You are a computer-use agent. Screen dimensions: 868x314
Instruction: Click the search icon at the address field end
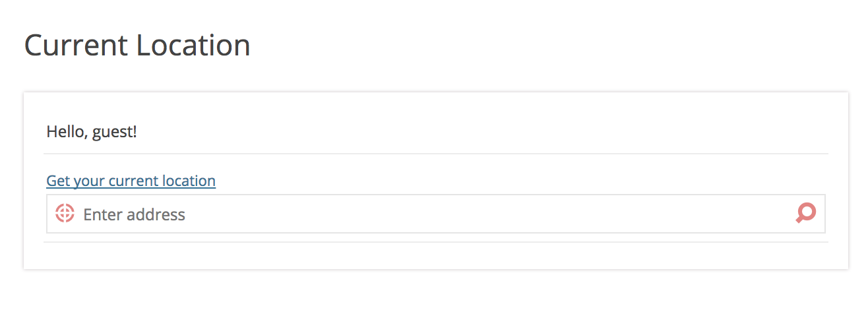click(x=806, y=213)
